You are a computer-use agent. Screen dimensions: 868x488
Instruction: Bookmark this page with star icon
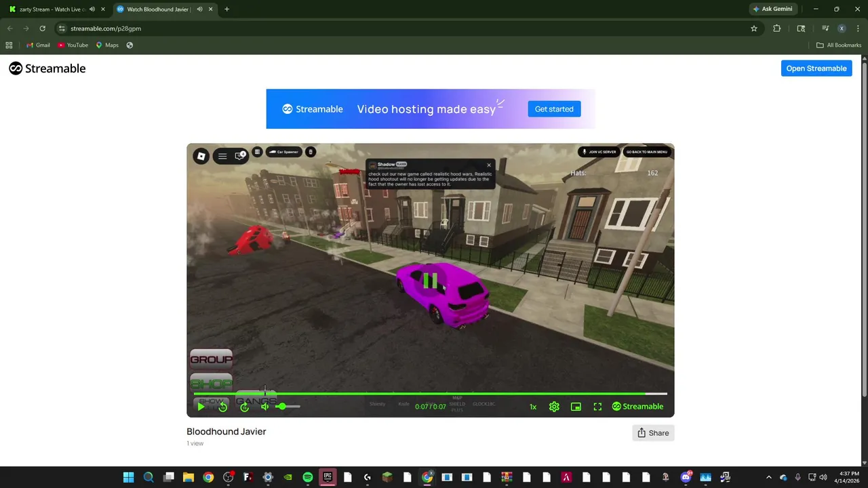pyautogui.click(x=753, y=28)
